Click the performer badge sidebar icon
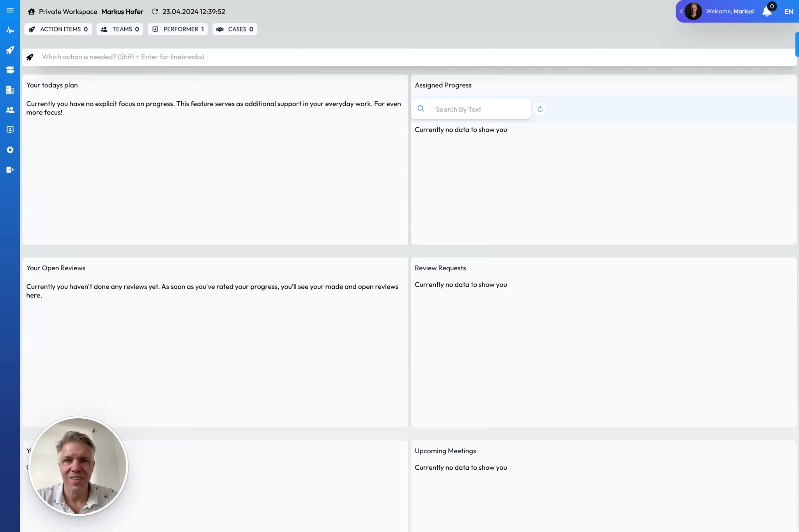 (10, 130)
